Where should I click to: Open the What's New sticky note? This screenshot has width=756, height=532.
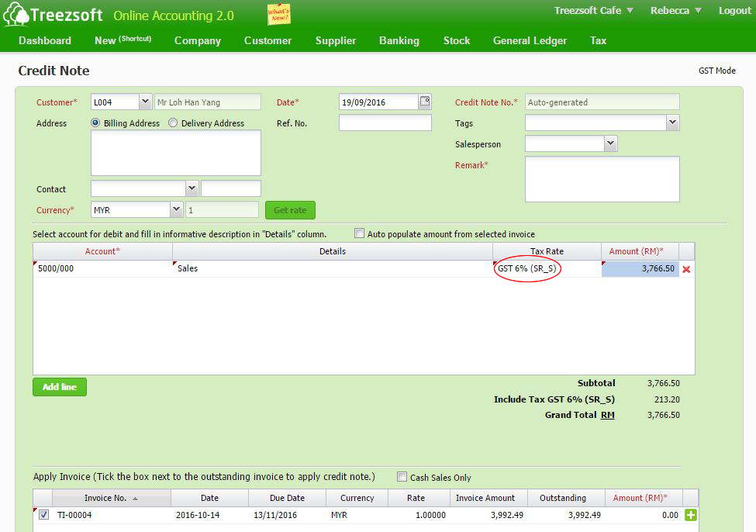279,14
